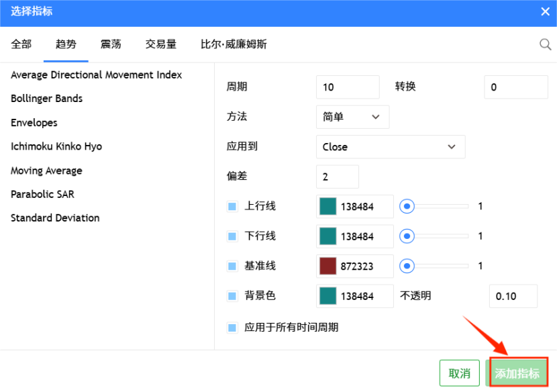Click the 添加指标 button

pos(517,373)
